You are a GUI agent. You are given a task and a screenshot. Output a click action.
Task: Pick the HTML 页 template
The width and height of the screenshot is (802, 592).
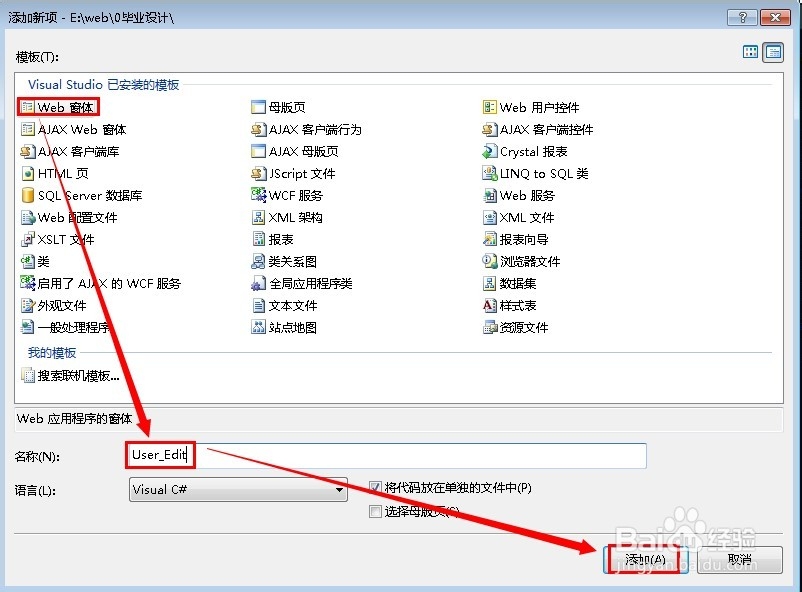(55, 173)
